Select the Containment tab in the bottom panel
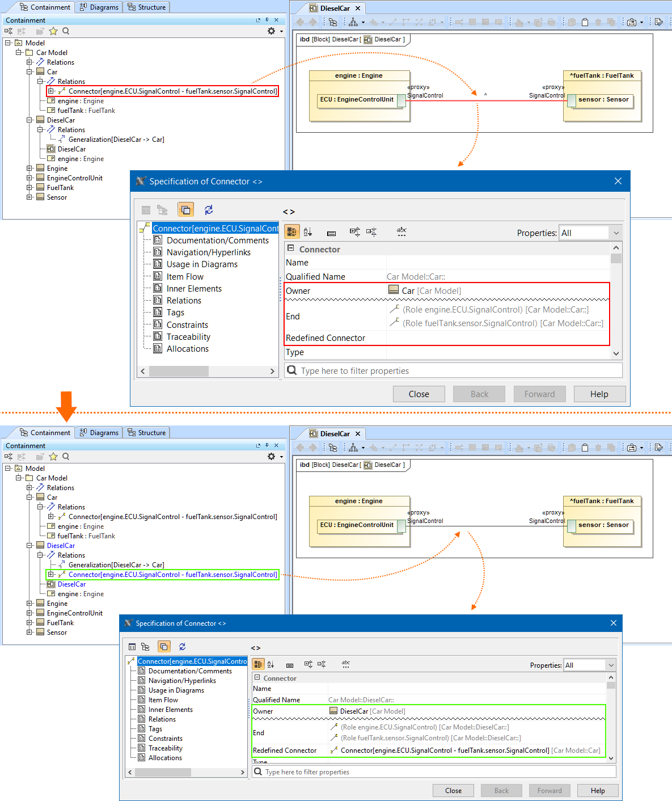Viewport: 672px width, 801px height. [44, 433]
